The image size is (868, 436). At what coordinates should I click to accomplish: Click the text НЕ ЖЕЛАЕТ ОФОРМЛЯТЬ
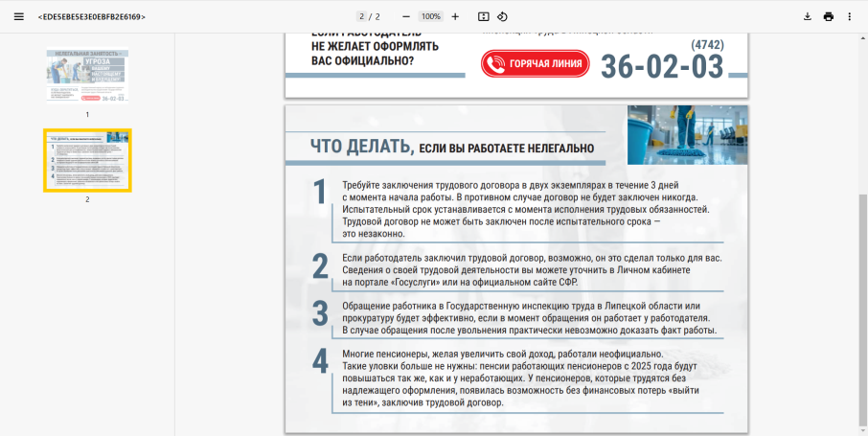[x=376, y=46]
